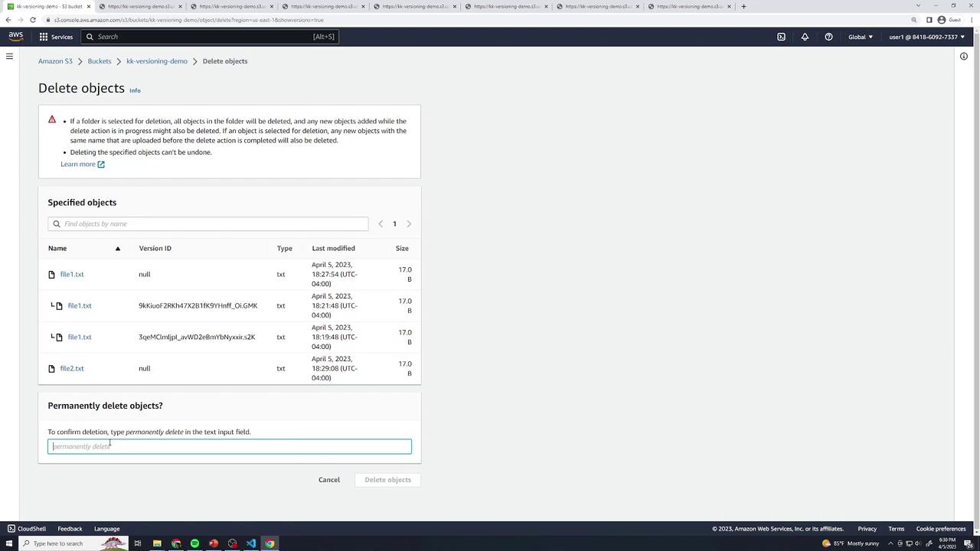This screenshot has height=551, width=980.
Task: Open file1.txt version 3qeMClmljpI_avWD2eBmYbNyxxir.s2K
Action: point(80,337)
